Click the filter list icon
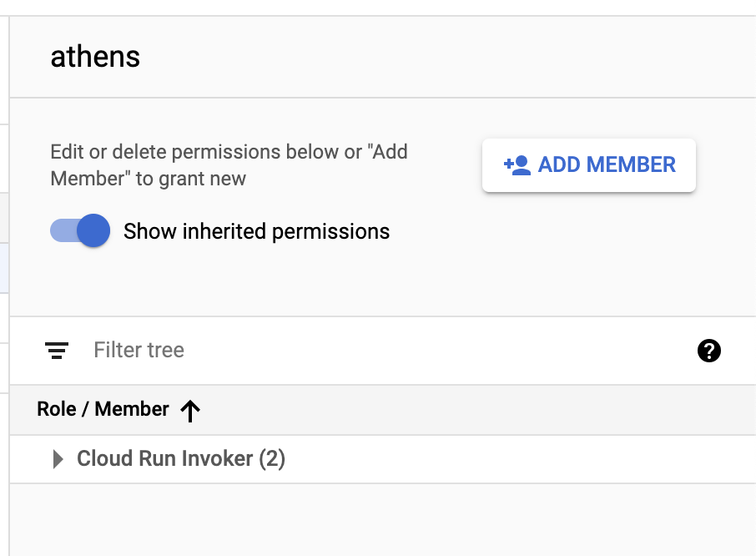Viewport: 756px width, 556px height. point(57,351)
